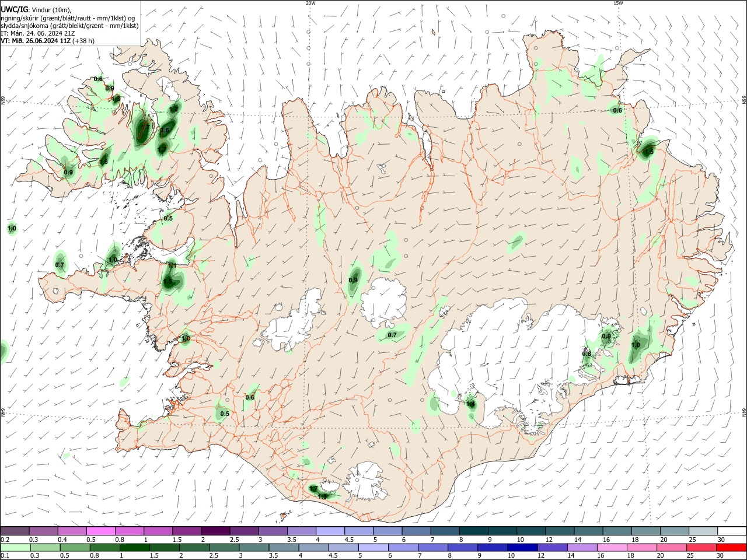The image size is (747, 560).
Task: Click the 0.6 value in southwest Iceland
Action: point(250,397)
